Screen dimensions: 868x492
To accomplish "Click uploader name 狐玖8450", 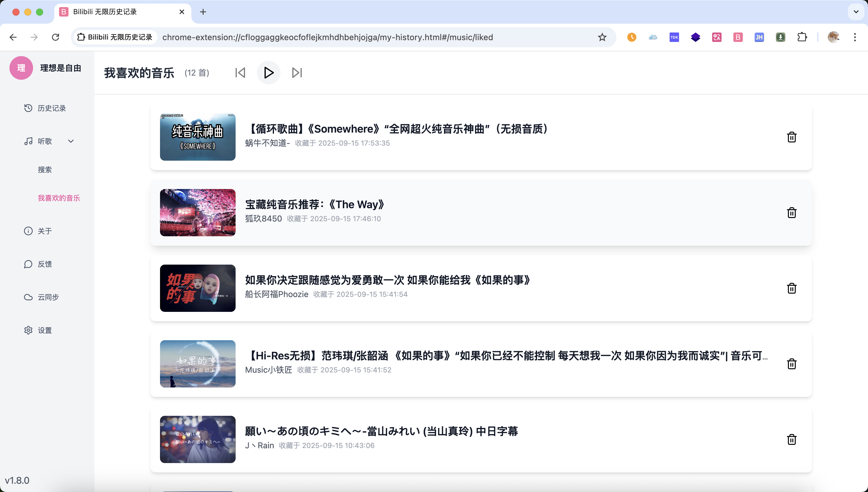I will click(263, 219).
